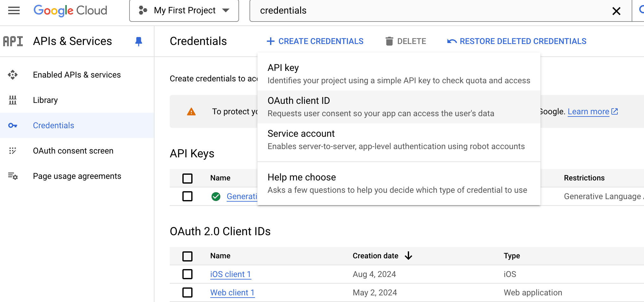Click the Creation date sort arrow

click(x=408, y=256)
